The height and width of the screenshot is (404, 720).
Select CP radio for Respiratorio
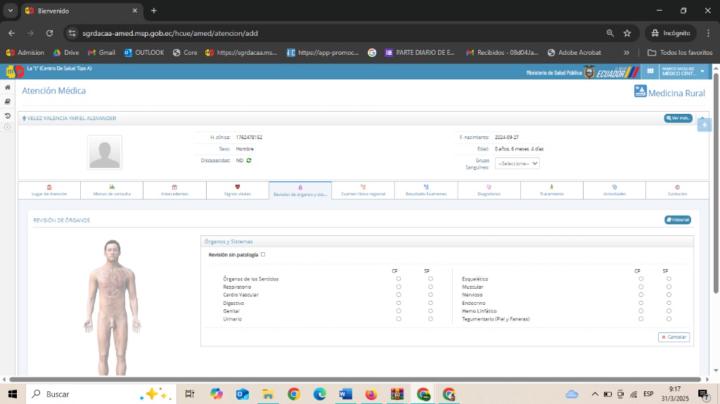pos(398,287)
